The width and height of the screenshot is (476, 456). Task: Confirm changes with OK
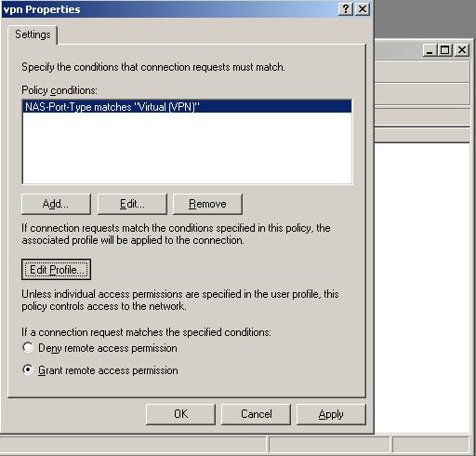coord(180,414)
